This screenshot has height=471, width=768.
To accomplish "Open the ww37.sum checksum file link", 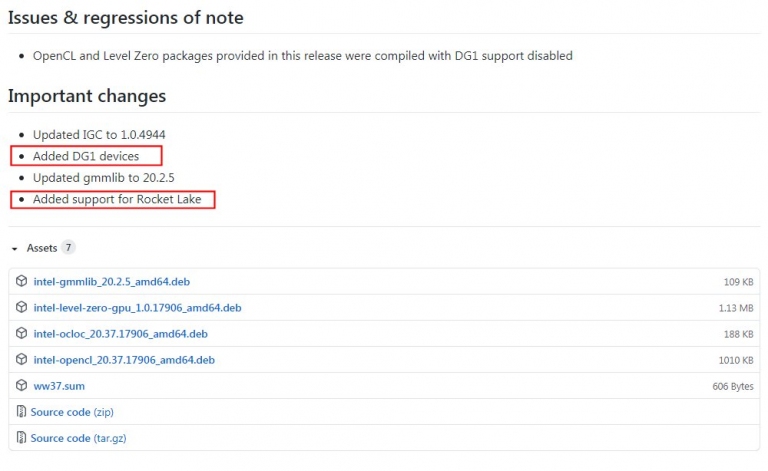I will tap(59, 386).
